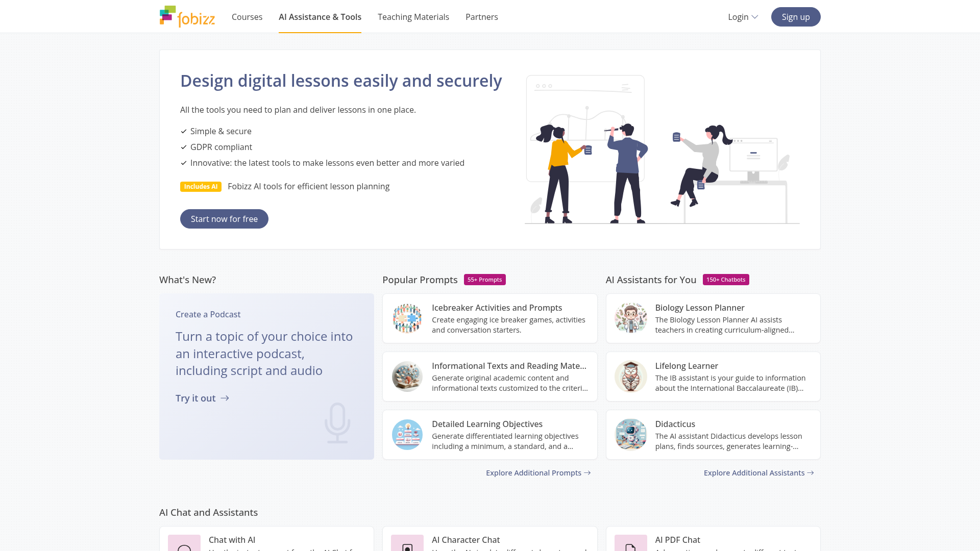Open Explore Additional Assistants link
The height and width of the screenshot is (551, 980).
click(759, 473)
